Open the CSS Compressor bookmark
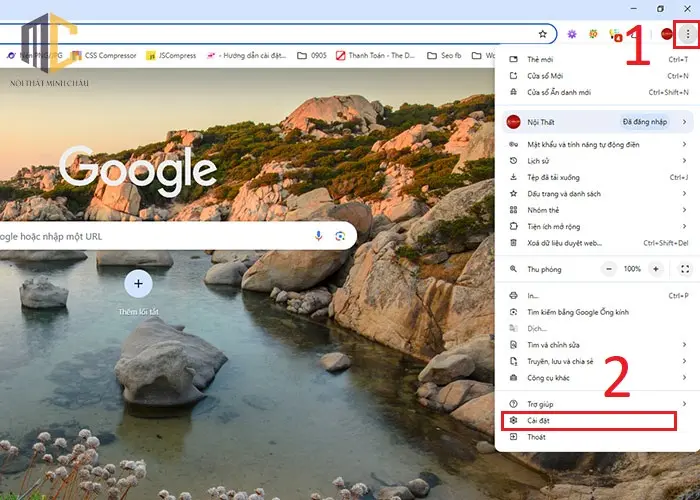Screen dimensions: 700x500 point(104,55)
